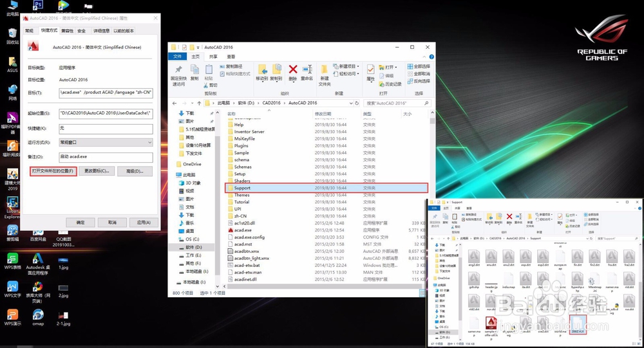Click 历史记录 in AutoCAD 2016 window ribbon
This screenshot has height=348, width=644.
[x=390, y=84]
